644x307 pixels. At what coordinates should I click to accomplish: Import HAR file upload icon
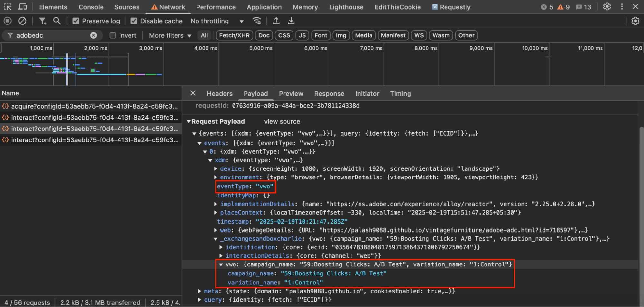(276, 21)
